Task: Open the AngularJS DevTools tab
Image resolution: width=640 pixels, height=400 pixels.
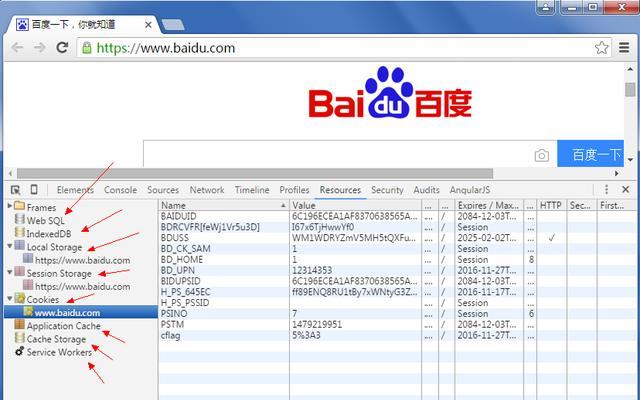Action: coord(470,190)
